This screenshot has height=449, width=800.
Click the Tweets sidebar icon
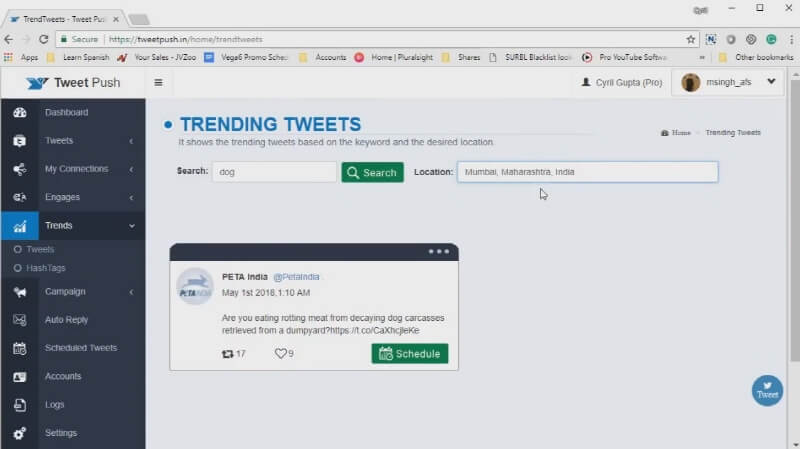point(20,141)
